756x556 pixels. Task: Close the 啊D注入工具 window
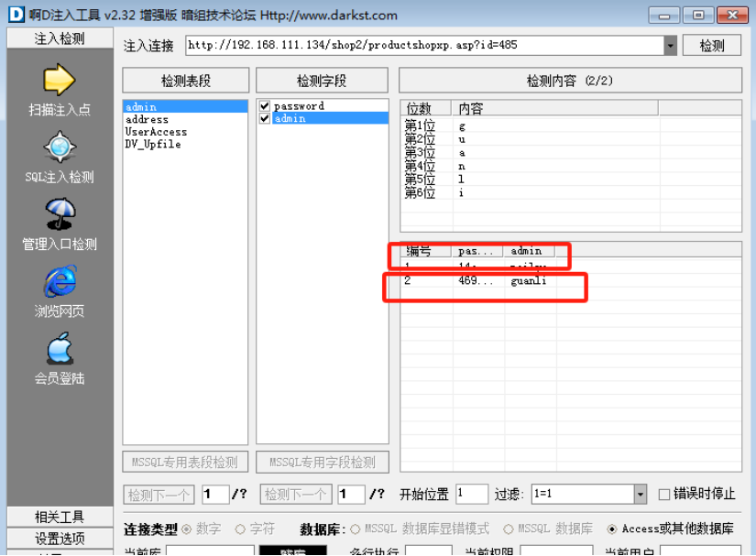(x=732, y=16)
